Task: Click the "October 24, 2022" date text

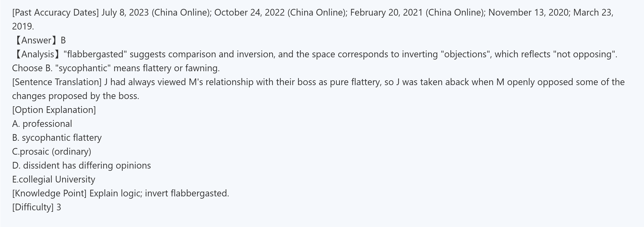Action: pyautogui.click(x=249, y=12)
